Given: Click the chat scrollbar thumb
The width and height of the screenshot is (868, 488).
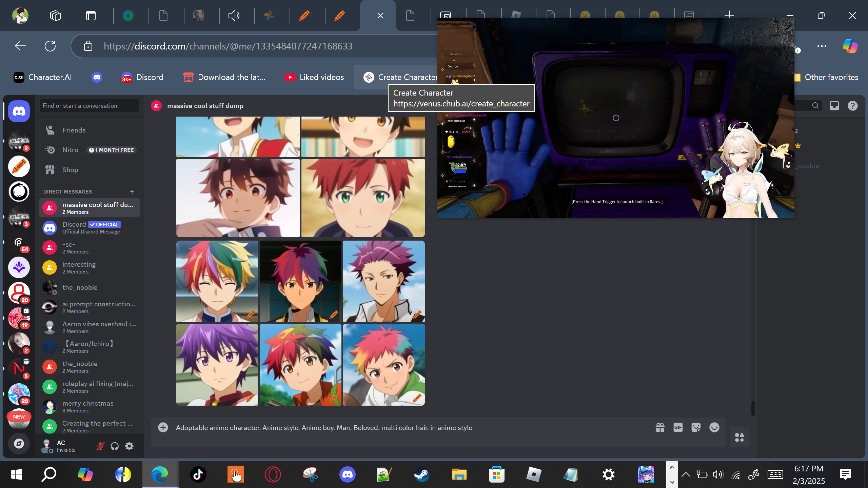Looking at the screenshot, I should (x=753, y=408).
